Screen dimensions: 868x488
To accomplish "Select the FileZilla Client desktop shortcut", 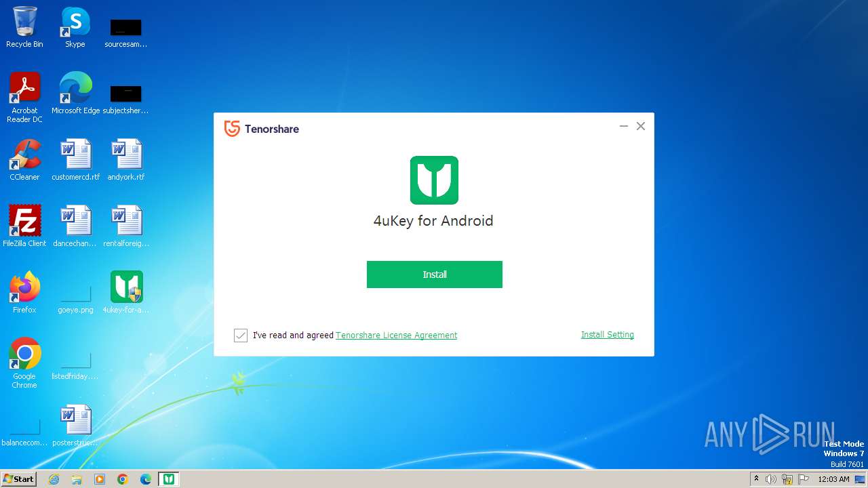I will pyautogui.click(x=24, y=226).
